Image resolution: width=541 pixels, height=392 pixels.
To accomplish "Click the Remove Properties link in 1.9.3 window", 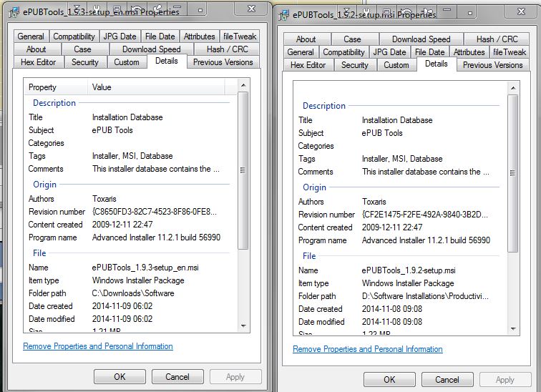I will (98, 346).
